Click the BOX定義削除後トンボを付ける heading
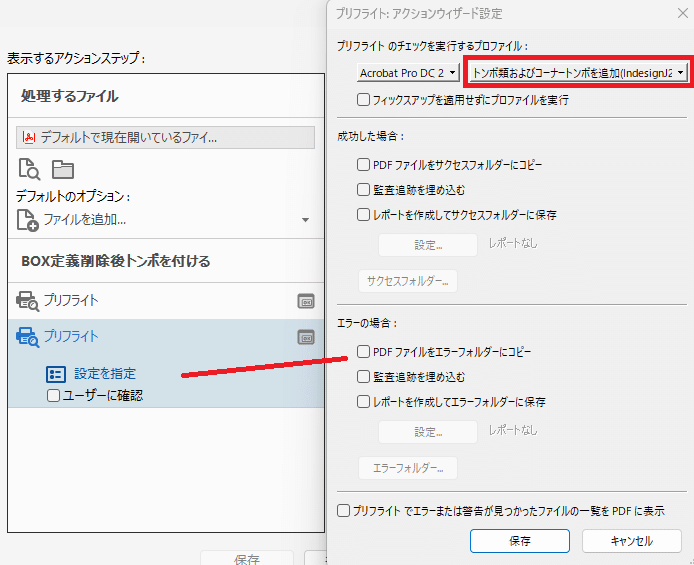This screenshot has height=565, width=694. pyautogui.click(x=116, y=261)
